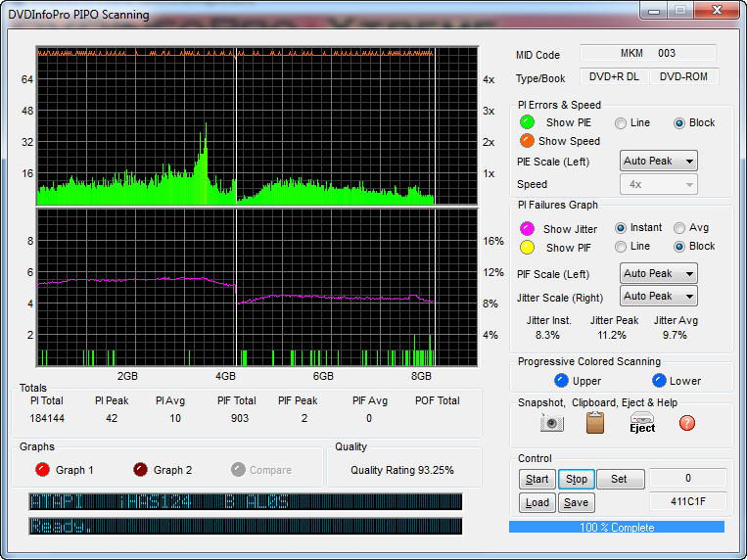Click the PI Failures lower graph

[x=257, y=288]
